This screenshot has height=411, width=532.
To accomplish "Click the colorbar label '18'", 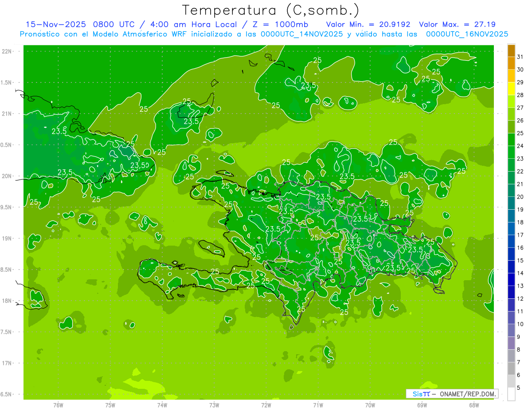I will tap(520, 222).
